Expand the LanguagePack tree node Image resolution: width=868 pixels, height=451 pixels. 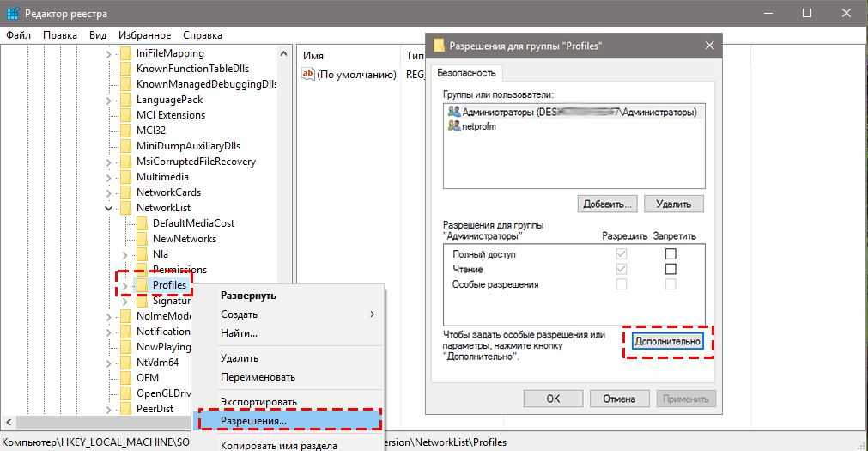tap(108, 101)
